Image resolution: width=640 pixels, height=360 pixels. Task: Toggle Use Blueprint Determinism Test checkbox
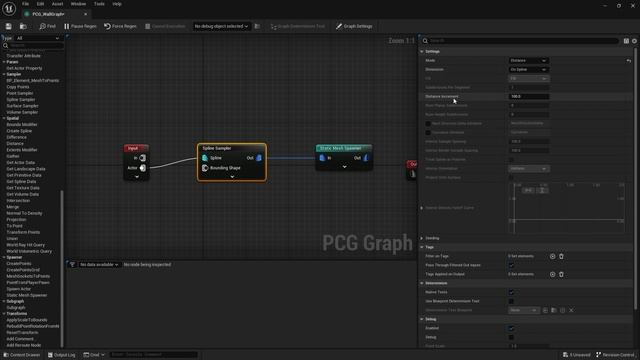(x=511, y=301)
